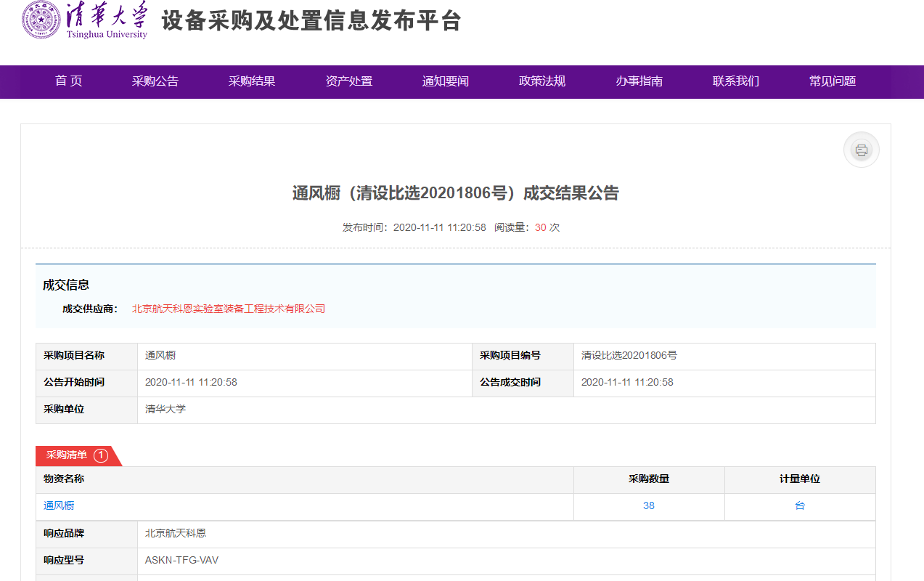Open the 通知要闻 navigation item
924x581 pixels.
click(445, 81)
